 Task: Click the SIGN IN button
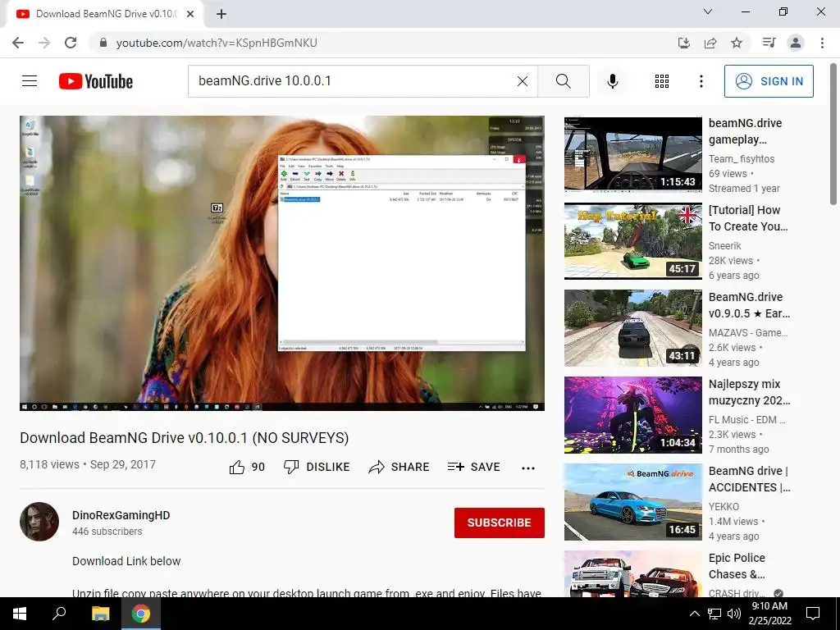pos(769,81)
